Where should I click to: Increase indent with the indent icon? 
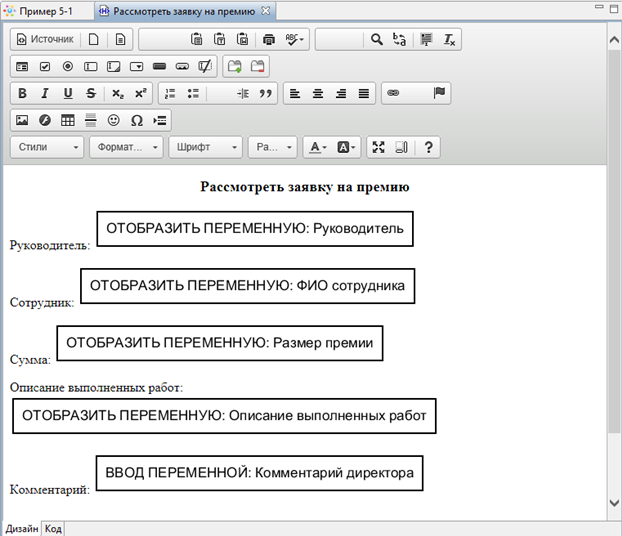point(243,93)
